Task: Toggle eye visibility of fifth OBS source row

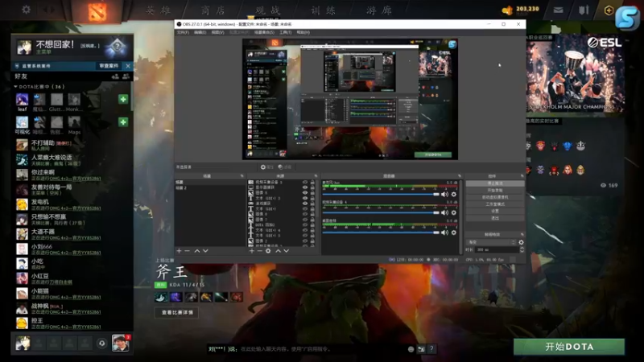Action: (x=305, y=204)
